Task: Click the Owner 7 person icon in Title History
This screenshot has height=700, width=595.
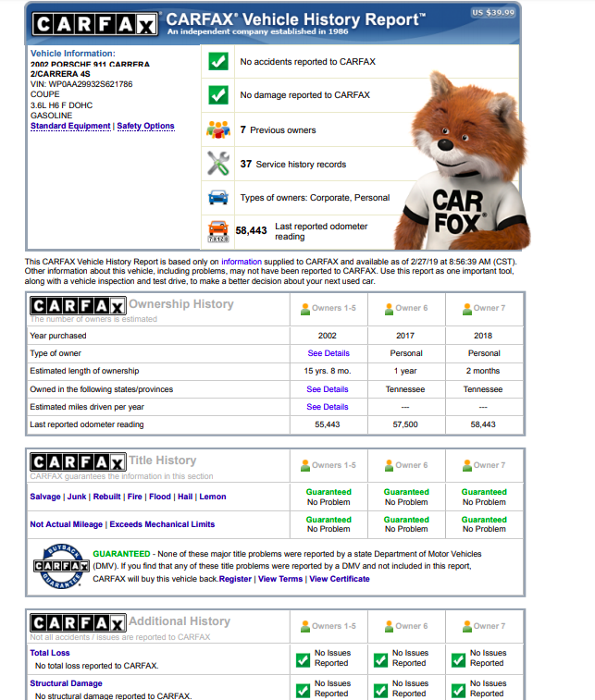Action: 466,466
